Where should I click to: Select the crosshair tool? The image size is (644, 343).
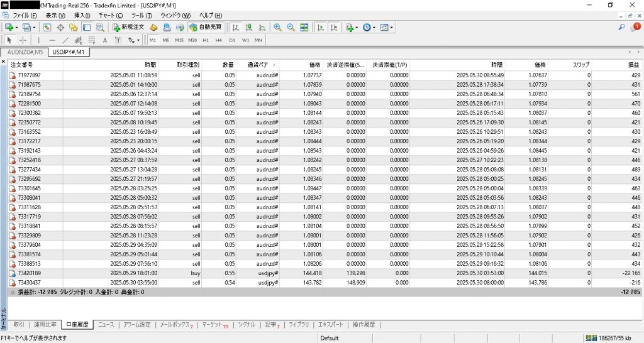(x=23, y=40)
